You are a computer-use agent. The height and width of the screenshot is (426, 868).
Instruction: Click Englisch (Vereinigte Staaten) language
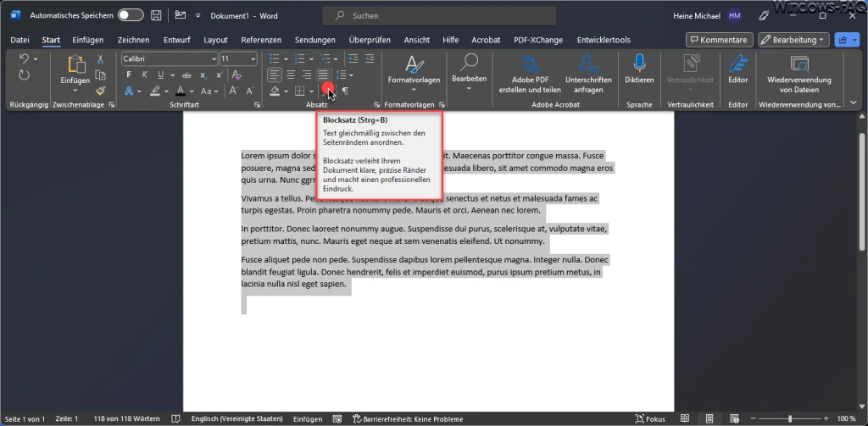coord(237,419)
